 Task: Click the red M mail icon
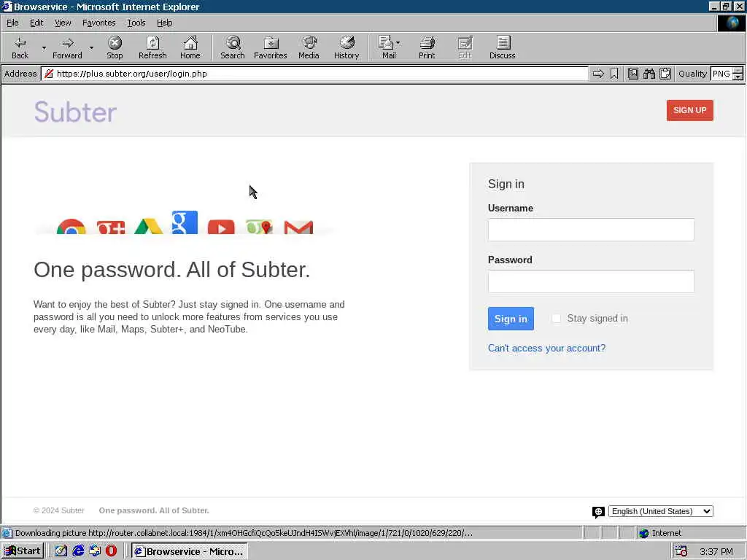[298, 227]
